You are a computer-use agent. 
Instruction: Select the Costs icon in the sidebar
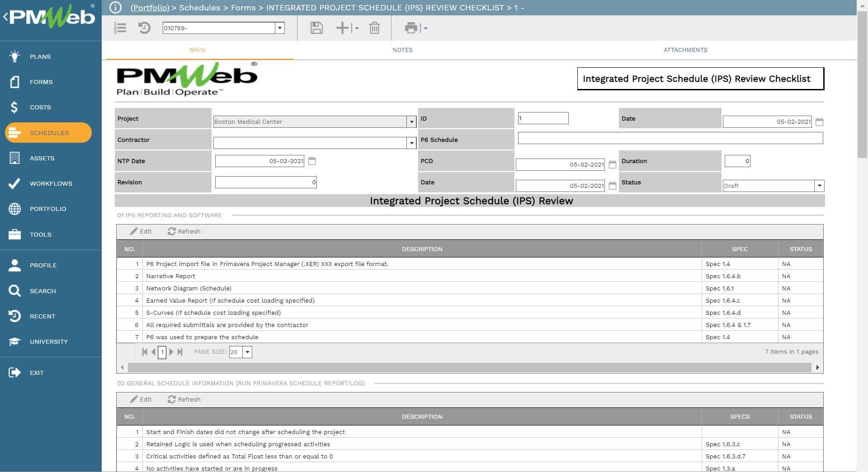(x=14, y=107)
